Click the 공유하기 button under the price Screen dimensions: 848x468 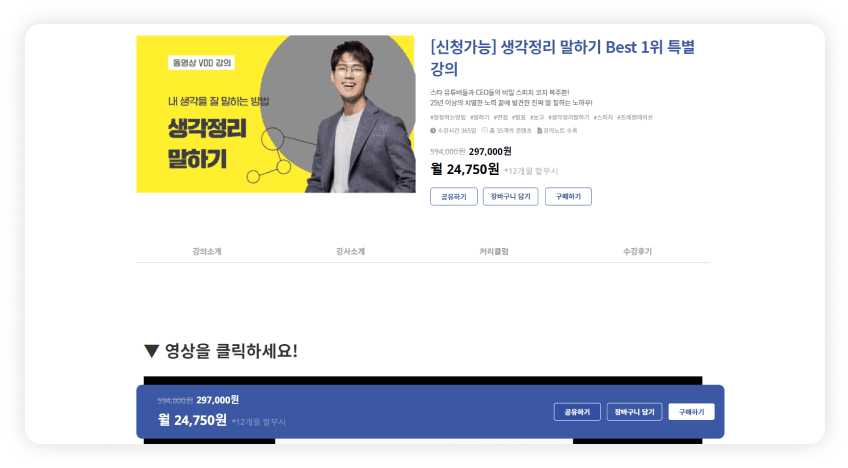pos(454,196)
